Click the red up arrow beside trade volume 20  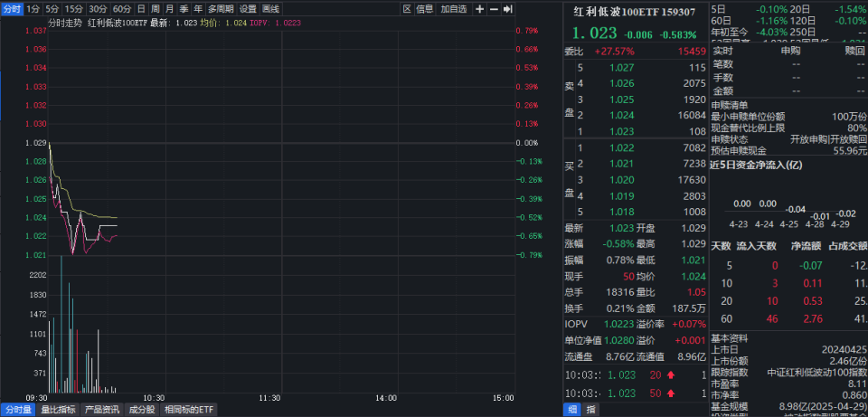click(x=670, y=375)
